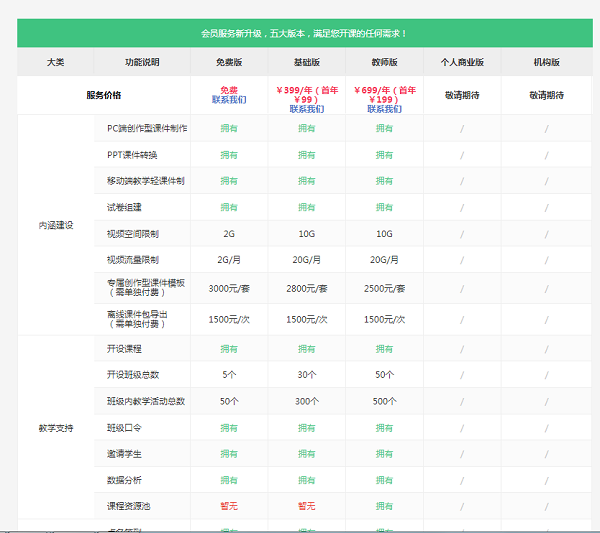Screen dimensions: 600x533
Task: Click the 300个 activity count
Action: [307, 401]
